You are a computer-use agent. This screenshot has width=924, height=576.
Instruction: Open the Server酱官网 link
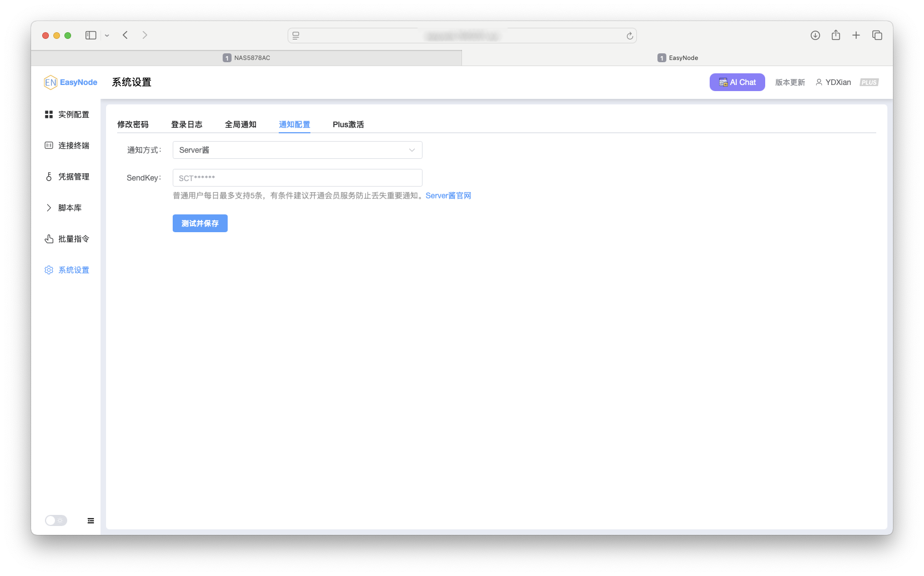(x=448, y=195)
